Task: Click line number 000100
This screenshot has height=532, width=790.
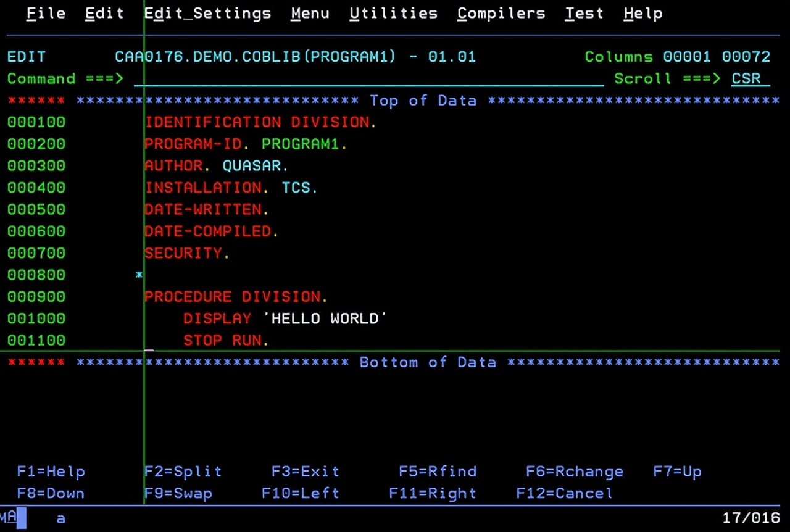Action: [x=36, y=122]
